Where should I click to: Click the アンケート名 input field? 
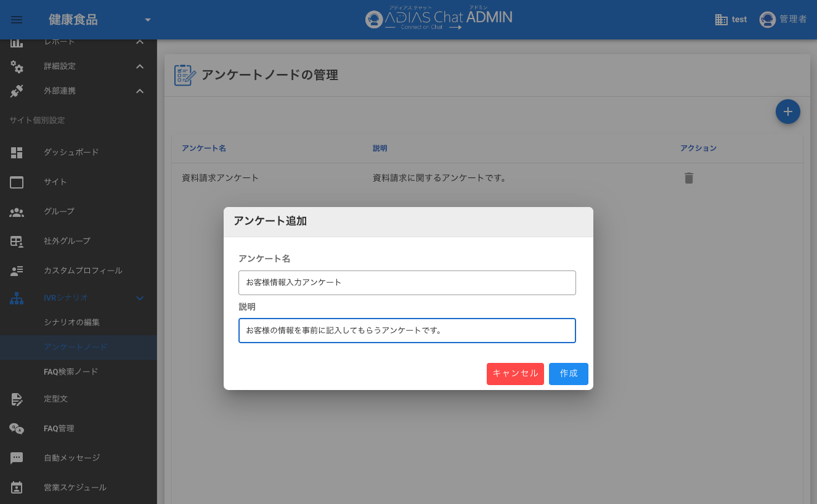[x=407, y=283]
